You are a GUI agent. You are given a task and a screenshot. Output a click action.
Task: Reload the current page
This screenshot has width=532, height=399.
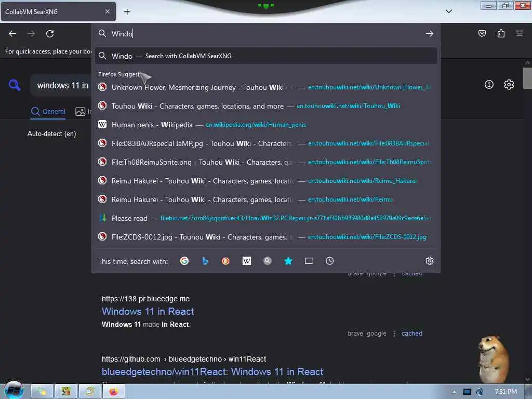(x=50, y=34)
